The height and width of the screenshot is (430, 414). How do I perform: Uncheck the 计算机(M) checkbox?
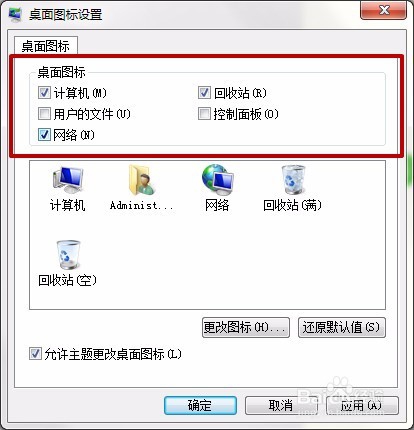pyautogui.click(x=44, y=93)
